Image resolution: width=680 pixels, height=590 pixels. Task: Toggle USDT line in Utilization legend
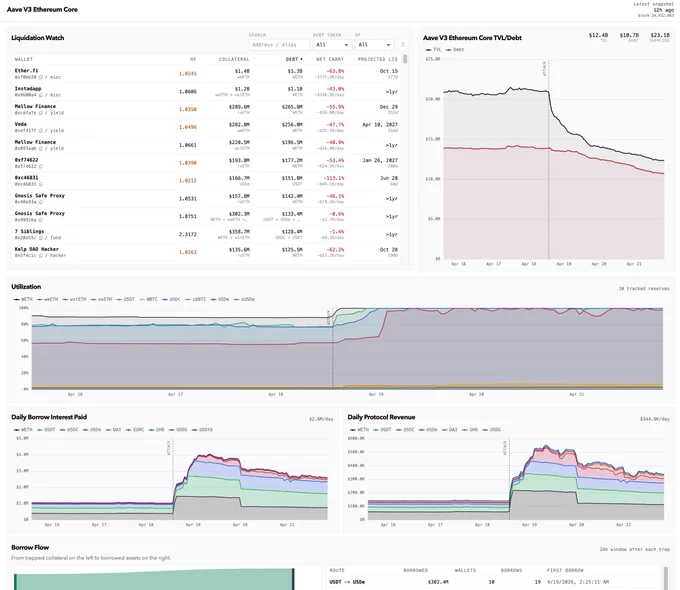pyautogui.click(x=125, y=299)
